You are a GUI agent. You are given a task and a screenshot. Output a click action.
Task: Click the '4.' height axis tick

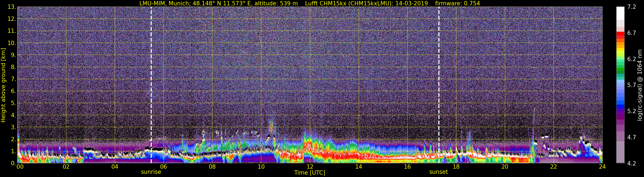[13, 115]
